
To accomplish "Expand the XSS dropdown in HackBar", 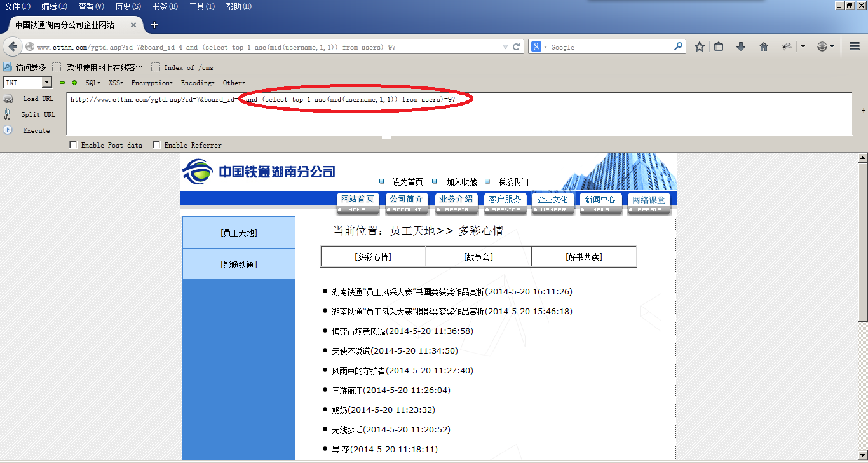I will (x=116, y=83).
